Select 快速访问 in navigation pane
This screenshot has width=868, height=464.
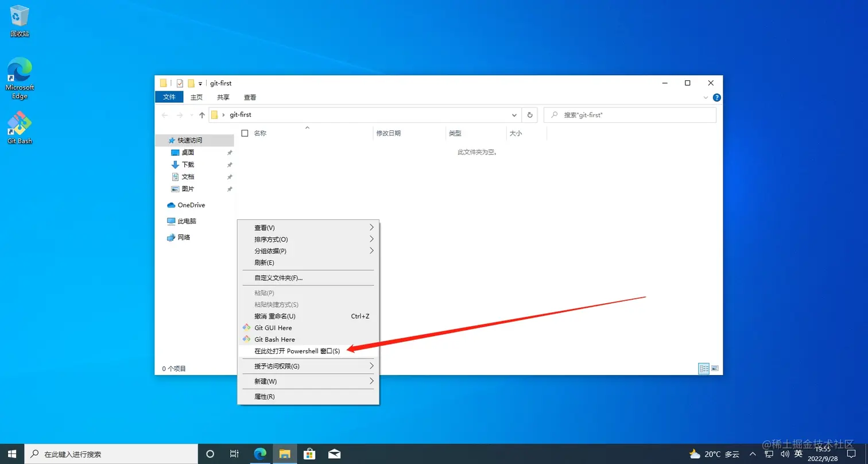[195, 140]
